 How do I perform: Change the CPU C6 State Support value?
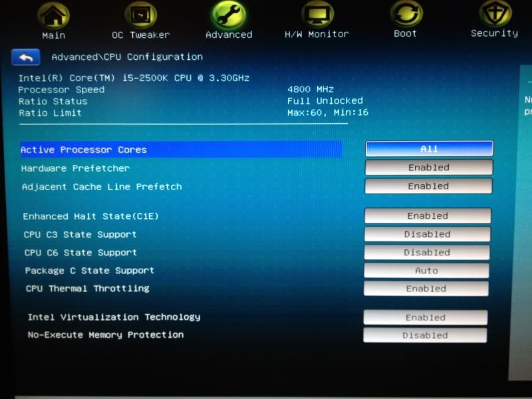[427, 252]
